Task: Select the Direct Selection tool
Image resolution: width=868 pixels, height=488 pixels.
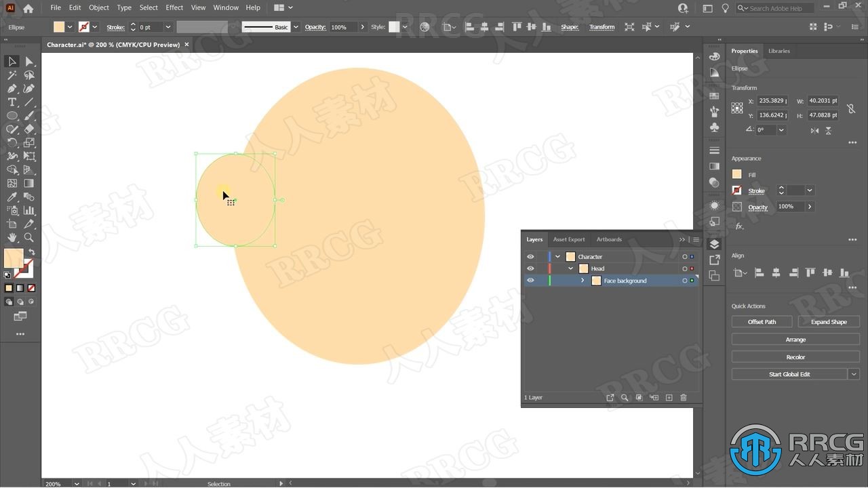Action: (x=29, y=62)
